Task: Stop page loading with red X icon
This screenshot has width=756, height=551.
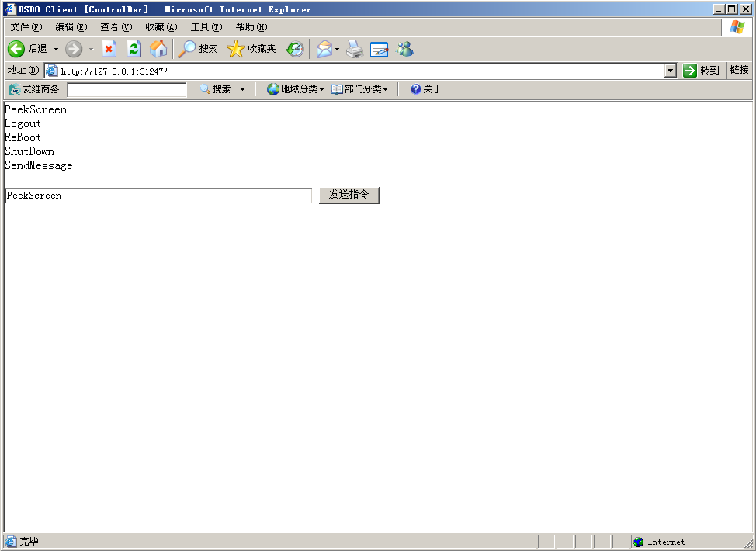Action: (x=109, y=49)
